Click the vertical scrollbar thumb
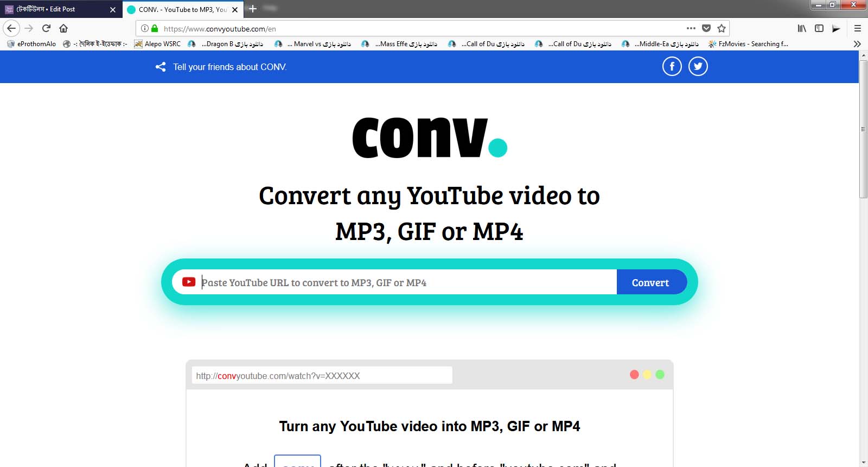The image size is (868, 467). click(863, 129)
